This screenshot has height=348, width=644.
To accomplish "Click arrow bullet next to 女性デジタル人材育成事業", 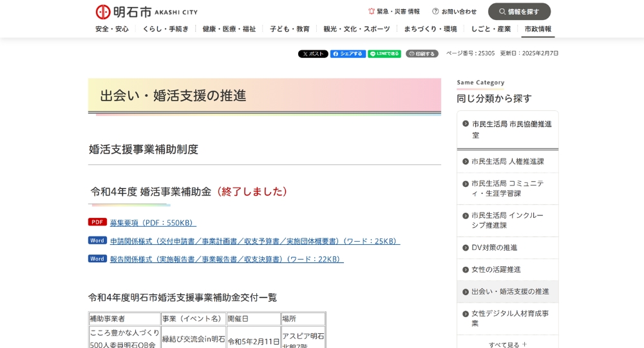I will (466, 314).
